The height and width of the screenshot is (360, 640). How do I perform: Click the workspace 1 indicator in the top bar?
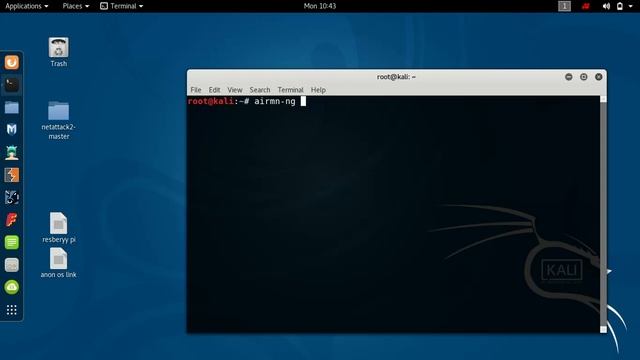click(x=564, y=6)
